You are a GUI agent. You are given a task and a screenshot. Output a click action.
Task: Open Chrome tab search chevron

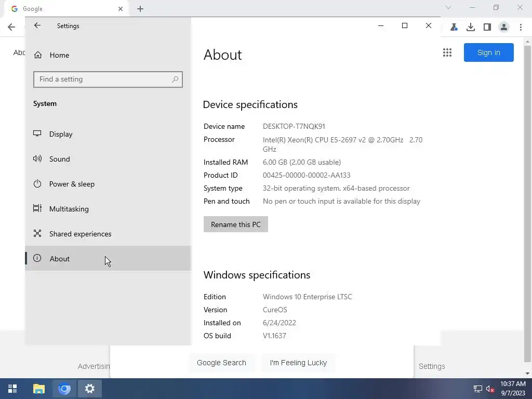(x=448, y=7)
